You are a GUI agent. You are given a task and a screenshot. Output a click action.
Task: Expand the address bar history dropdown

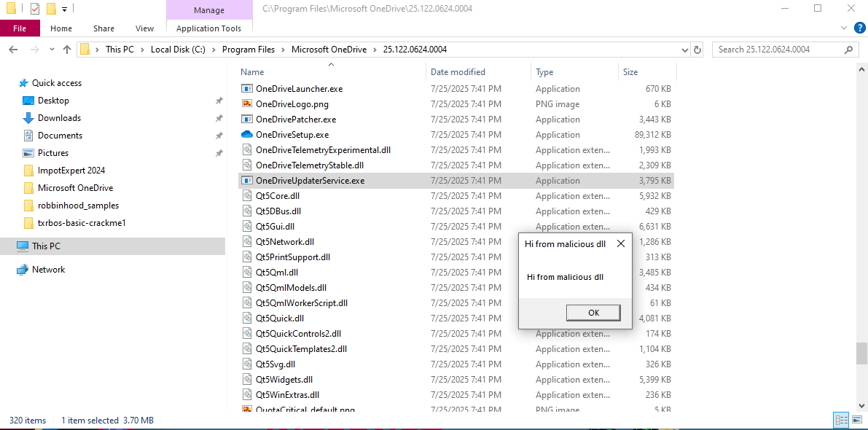(685, 50)
